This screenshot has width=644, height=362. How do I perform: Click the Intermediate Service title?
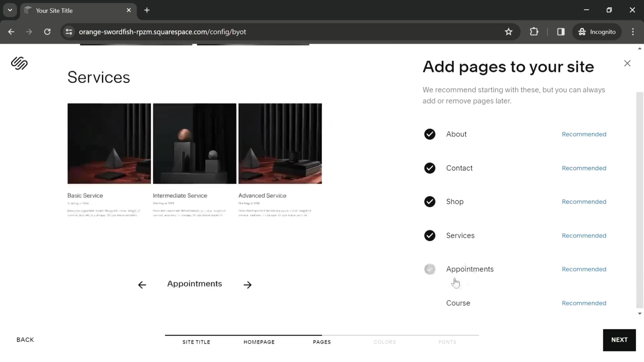pos(180,196)
